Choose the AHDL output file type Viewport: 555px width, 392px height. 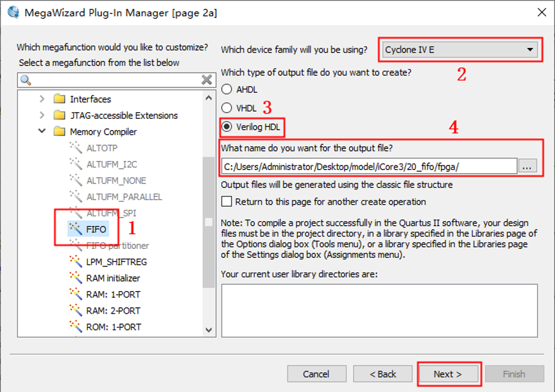tap(226, 90)
